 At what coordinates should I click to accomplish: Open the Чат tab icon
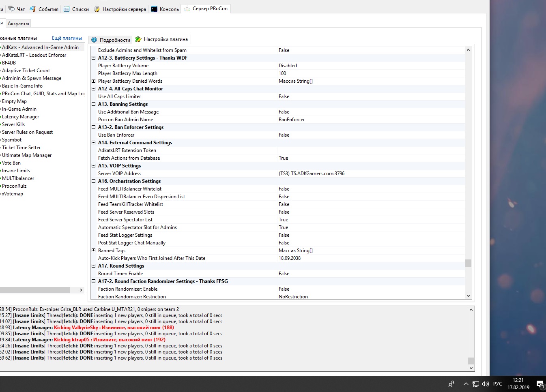pyautogui.click(x=12, y=9)
